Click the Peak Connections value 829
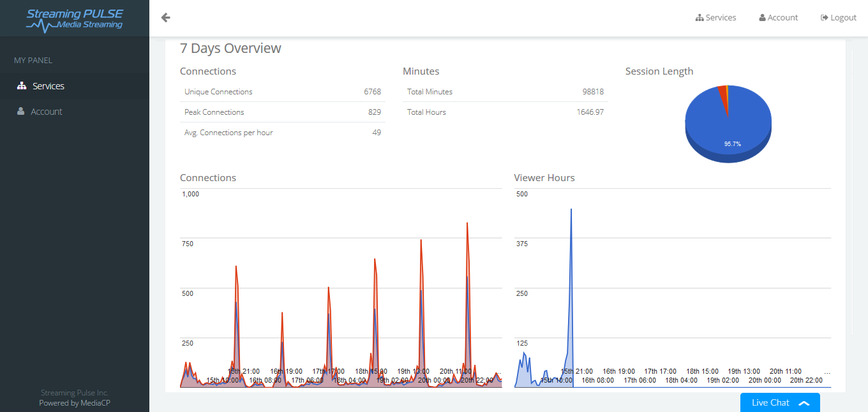 [x=375, y=112]
